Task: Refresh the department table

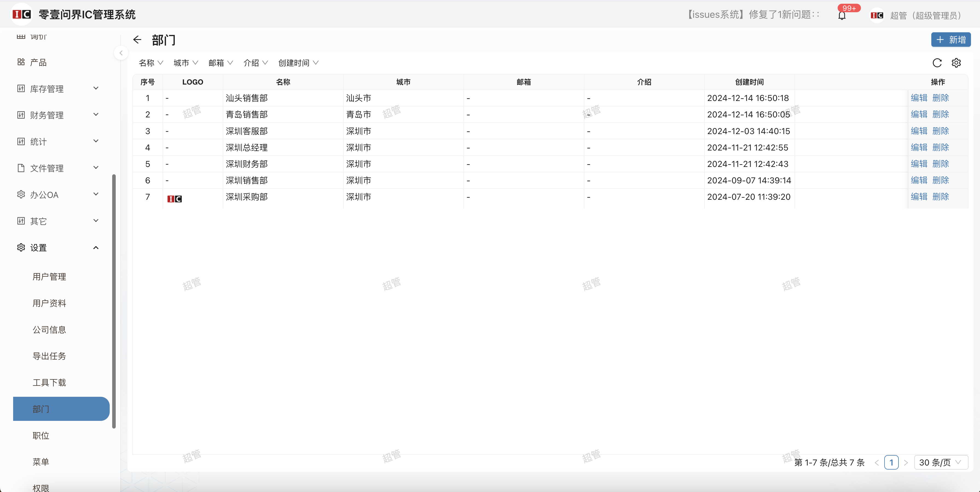Action: tap(936, 63)
